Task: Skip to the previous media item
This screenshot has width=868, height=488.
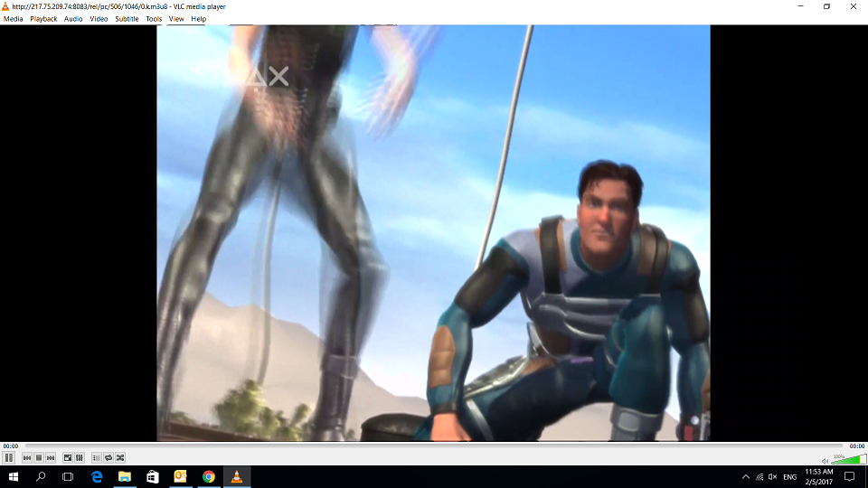Action: point(26,457)
